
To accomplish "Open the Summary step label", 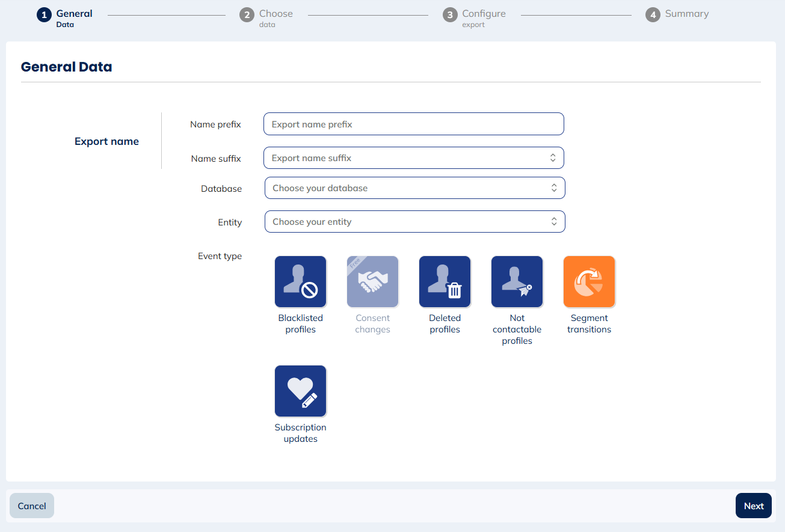I will 686,14.
